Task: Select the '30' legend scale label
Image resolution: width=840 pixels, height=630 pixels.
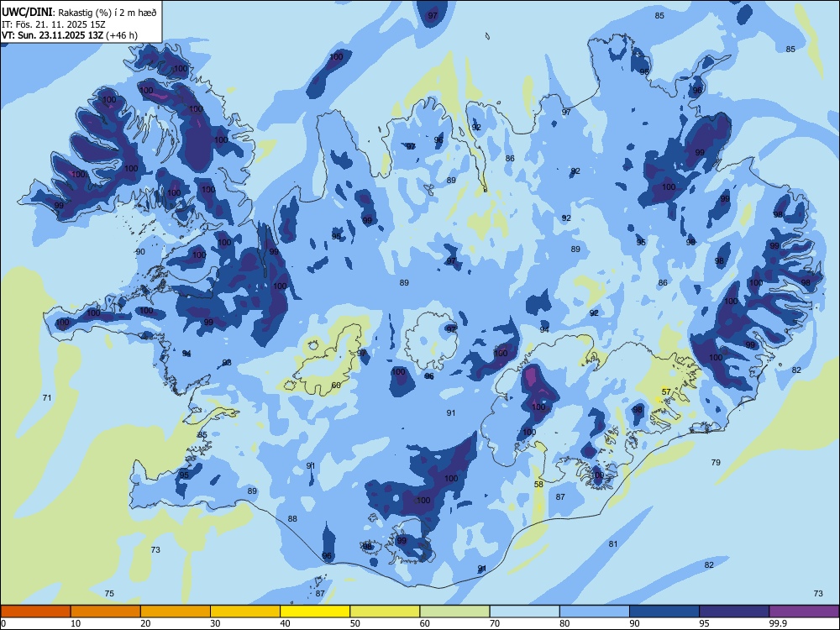Action: (215, 623)
